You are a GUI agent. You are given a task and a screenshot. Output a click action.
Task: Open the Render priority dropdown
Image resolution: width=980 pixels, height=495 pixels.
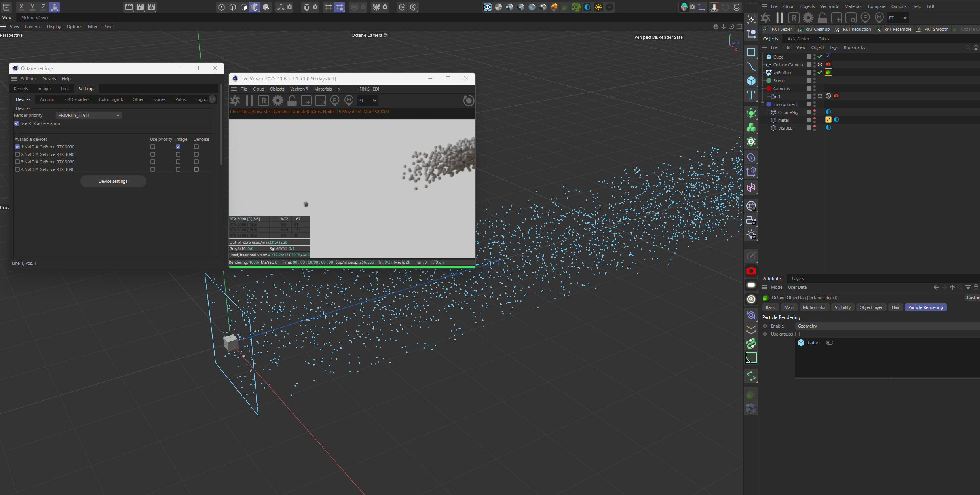pyautogui.click(x=88, y=115)
